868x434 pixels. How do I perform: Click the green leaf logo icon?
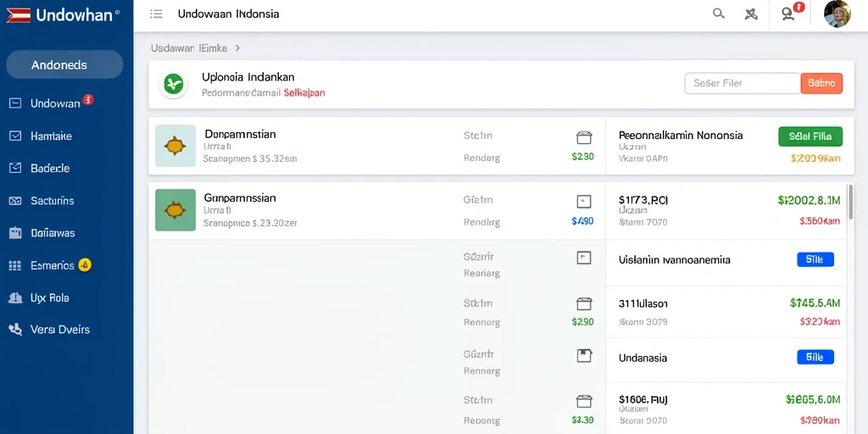(x=173, y=84)
